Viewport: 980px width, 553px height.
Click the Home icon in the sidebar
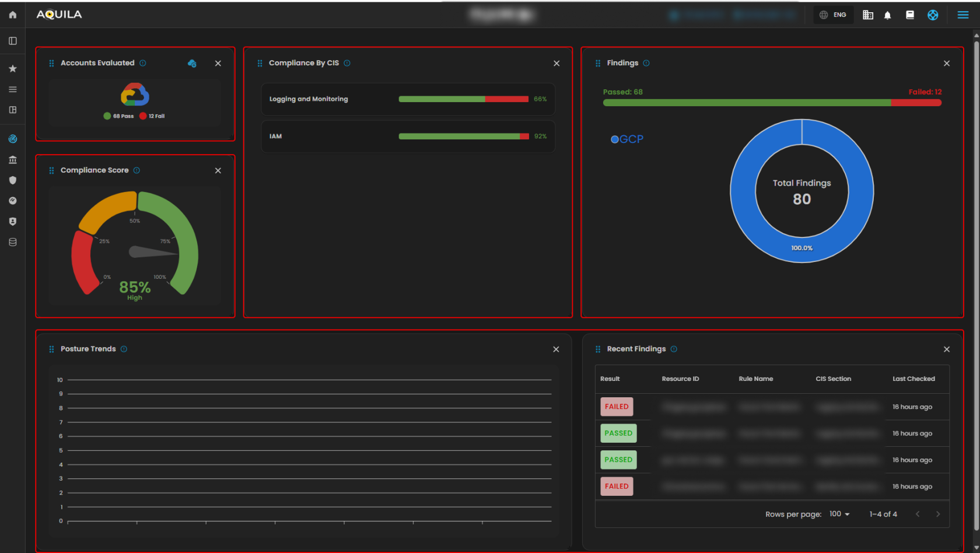13,15
